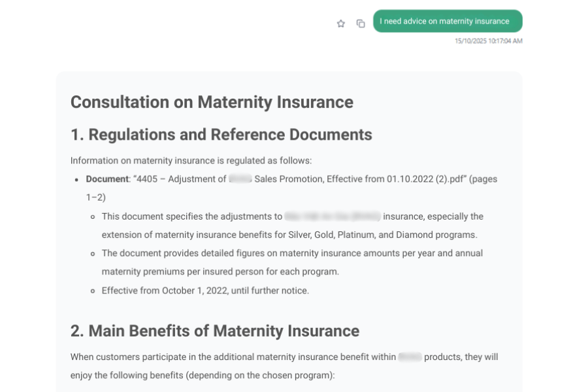
Task: Click the Information on maternity insurance sentence
Action: click(191, 161)
